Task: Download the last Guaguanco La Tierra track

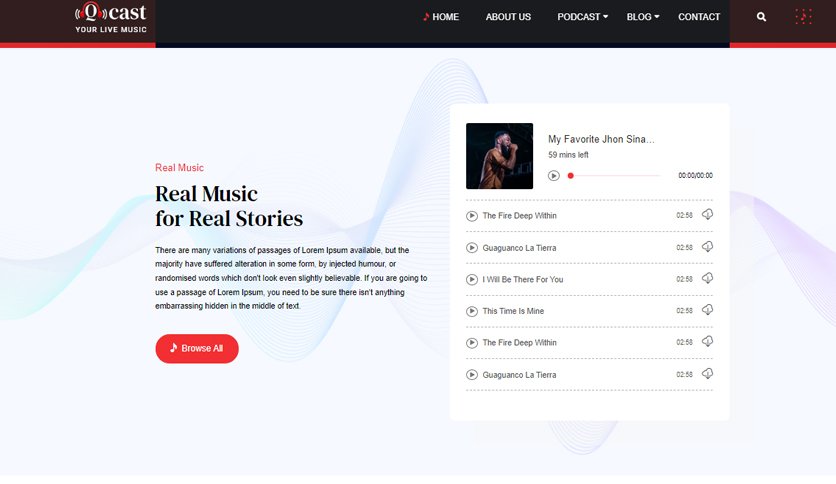Action: coord(708,374)
